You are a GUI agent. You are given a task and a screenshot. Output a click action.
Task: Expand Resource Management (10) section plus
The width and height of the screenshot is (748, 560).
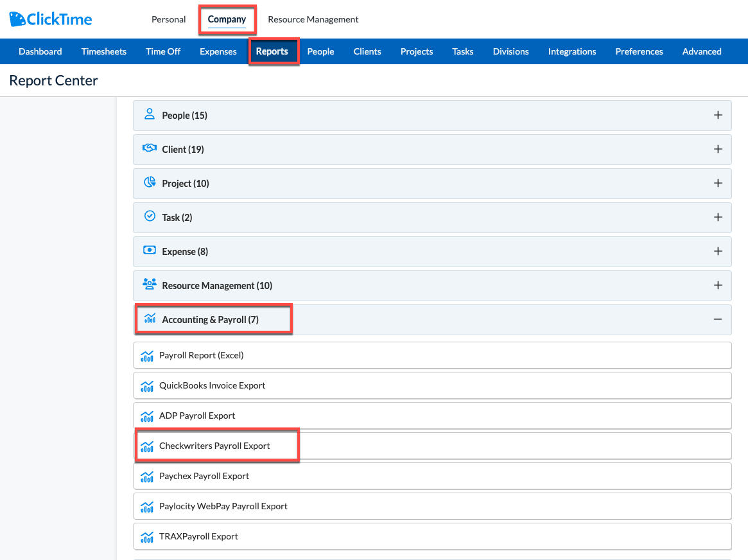tap(717, 285)
